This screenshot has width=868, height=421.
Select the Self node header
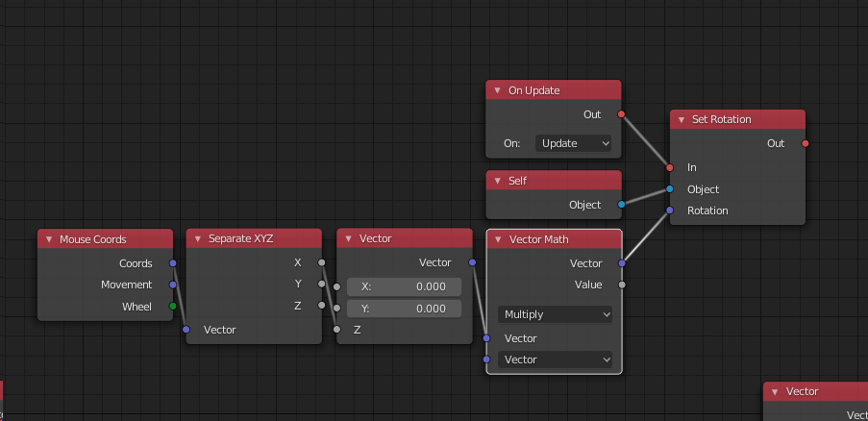click(554, 181)
